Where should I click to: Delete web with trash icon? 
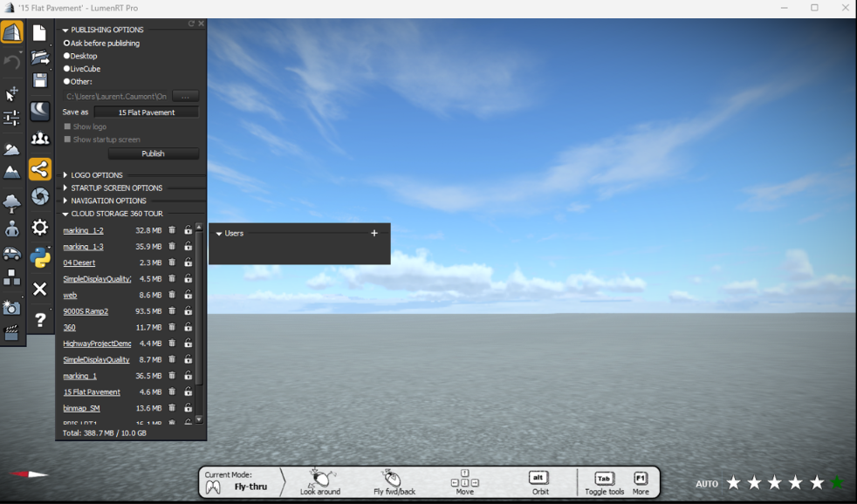(172, 295)
